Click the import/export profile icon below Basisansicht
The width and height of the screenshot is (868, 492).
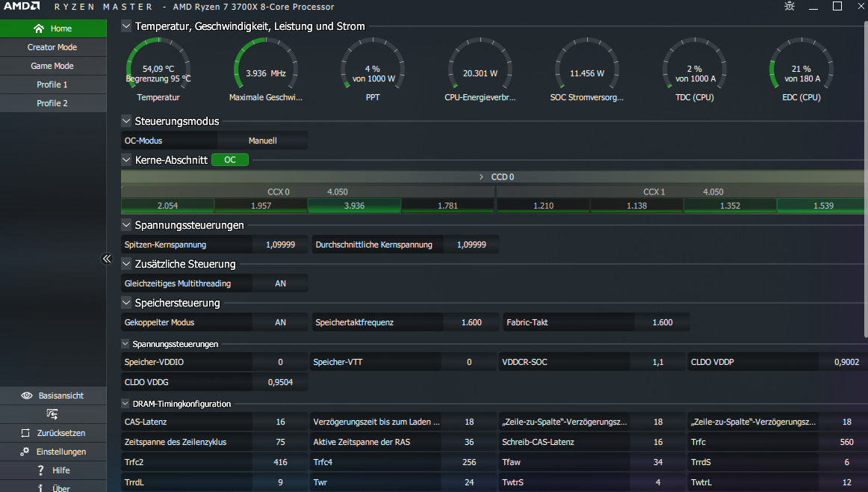click(52, 414)
